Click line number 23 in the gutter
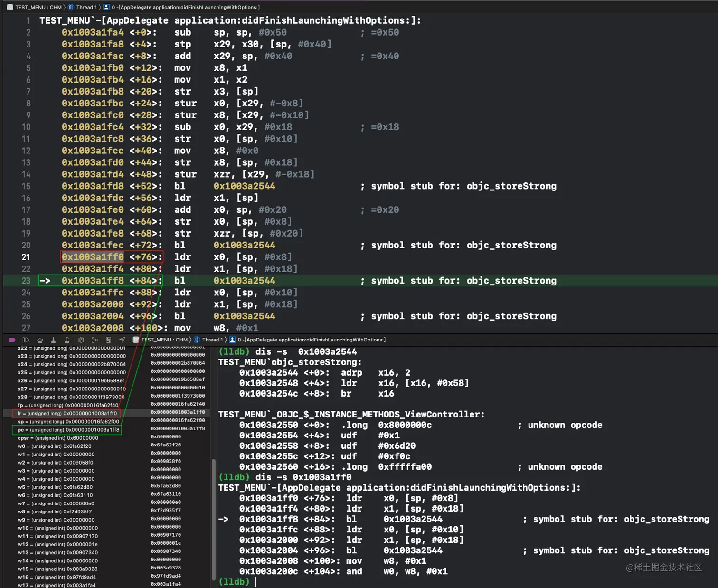The height and width of the screenshot is (588, 718). pos(26,281)
